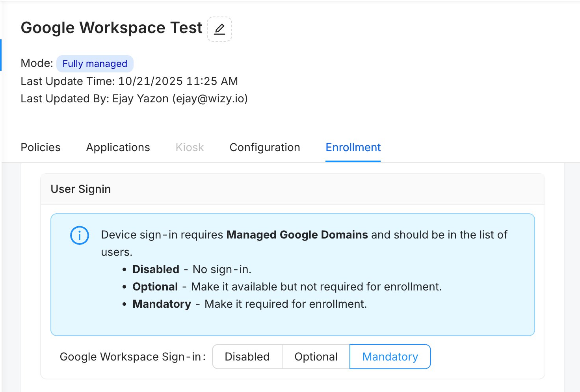This screenshot has height=392, width=580.
Task: Click the Mode: label
Action: coord(37,63)
